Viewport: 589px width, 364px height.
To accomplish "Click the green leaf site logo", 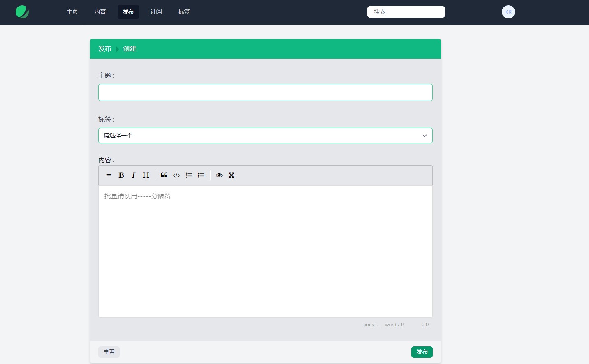I will [x=22, y=12].
